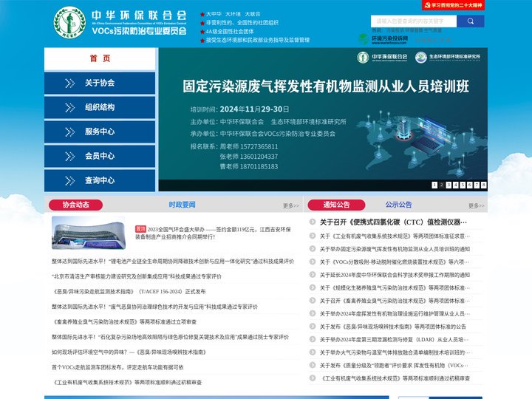Open VOCs分散吸附-移动脱附催化燃烧装置 notice

pyautogui.click(x=395, y=262)
